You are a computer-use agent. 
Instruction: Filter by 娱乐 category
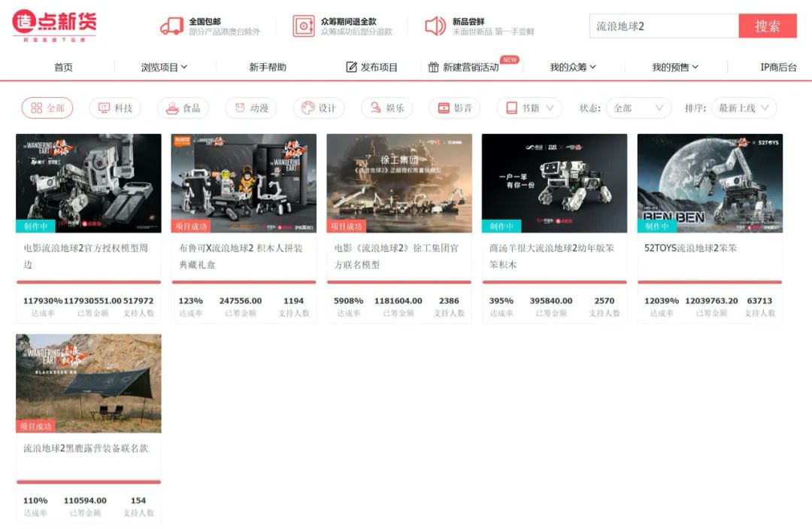(x=387, y=108)
